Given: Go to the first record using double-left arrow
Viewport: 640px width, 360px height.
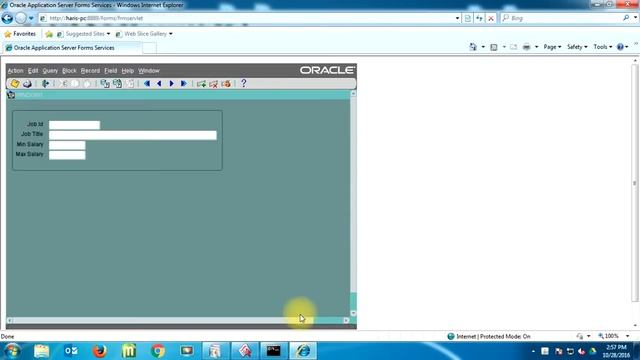Looking at the screenshot, I should 147,84.
